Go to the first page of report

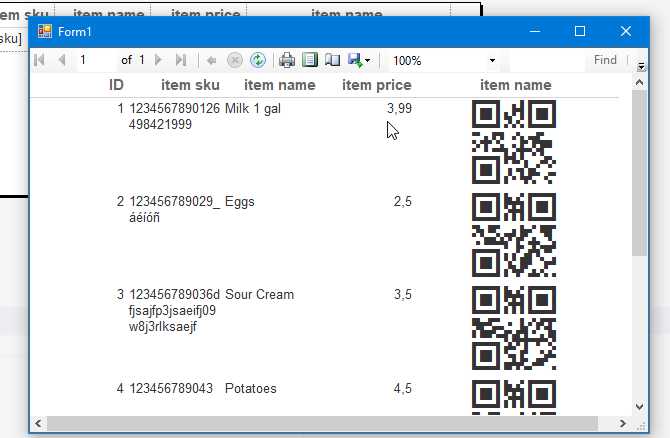pos(39,60)
